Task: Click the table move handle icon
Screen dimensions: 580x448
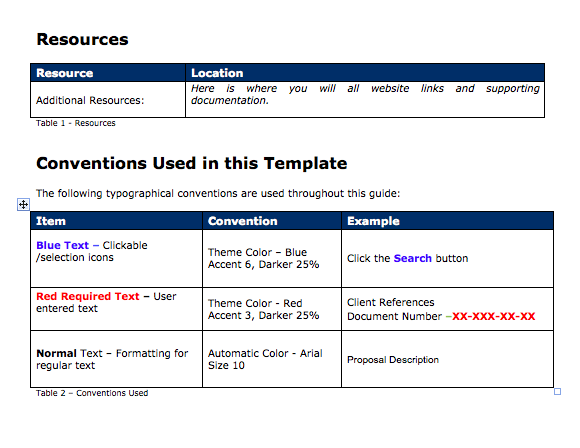Action: [23, 204]
